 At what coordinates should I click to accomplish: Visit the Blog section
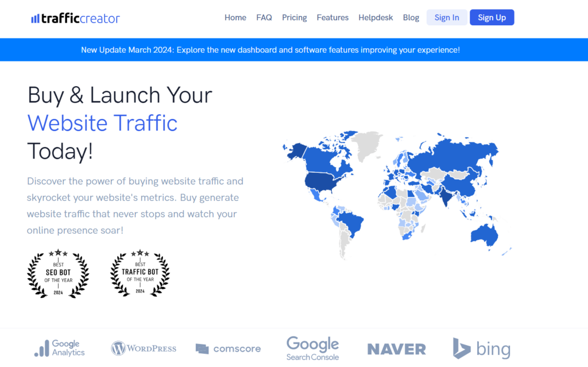point(411,17)
